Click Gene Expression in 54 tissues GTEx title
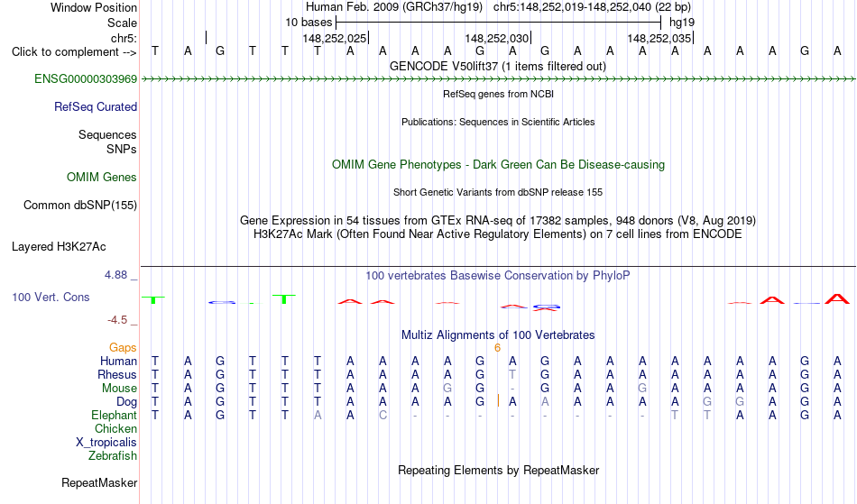 pos(498,221)
